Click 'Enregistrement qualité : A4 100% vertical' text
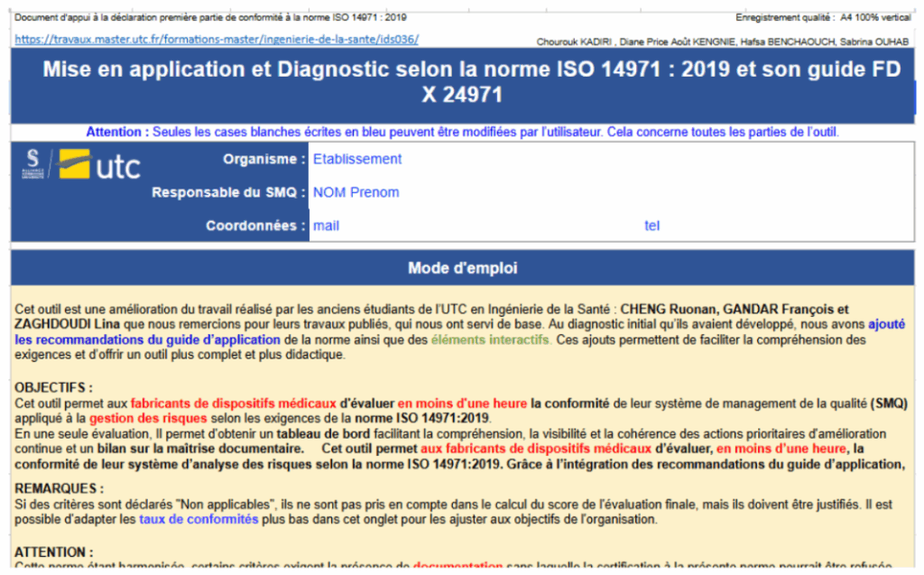 pyautogui.click(x=822, y=18)
